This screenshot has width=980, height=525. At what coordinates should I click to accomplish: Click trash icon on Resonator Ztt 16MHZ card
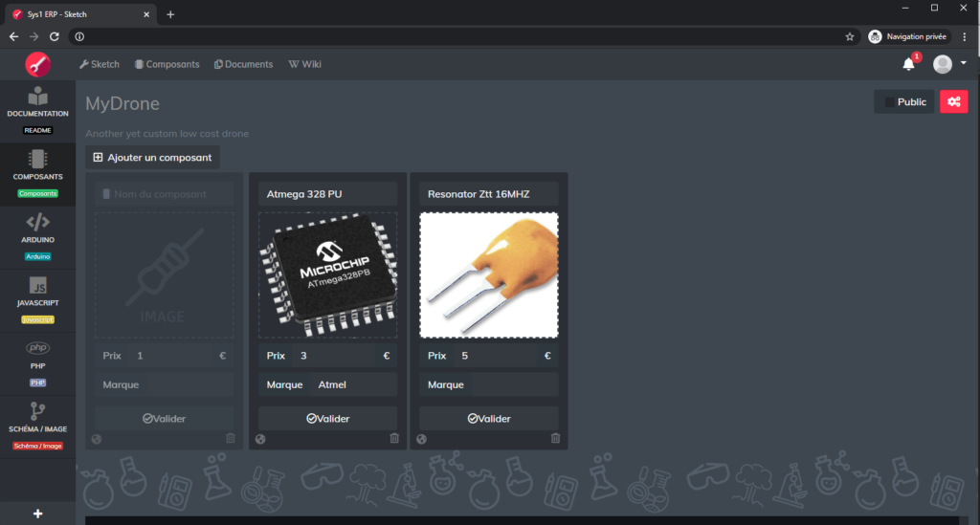coord(555,438)
